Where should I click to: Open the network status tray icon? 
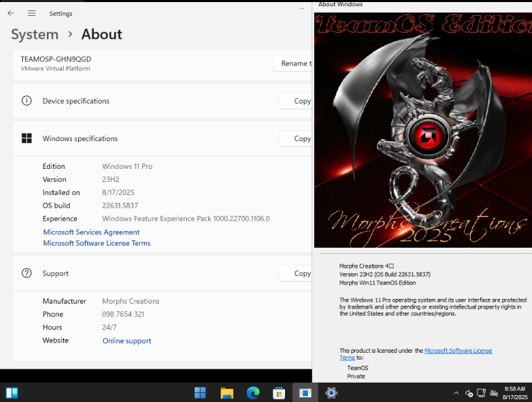click(x=481, y=393)
